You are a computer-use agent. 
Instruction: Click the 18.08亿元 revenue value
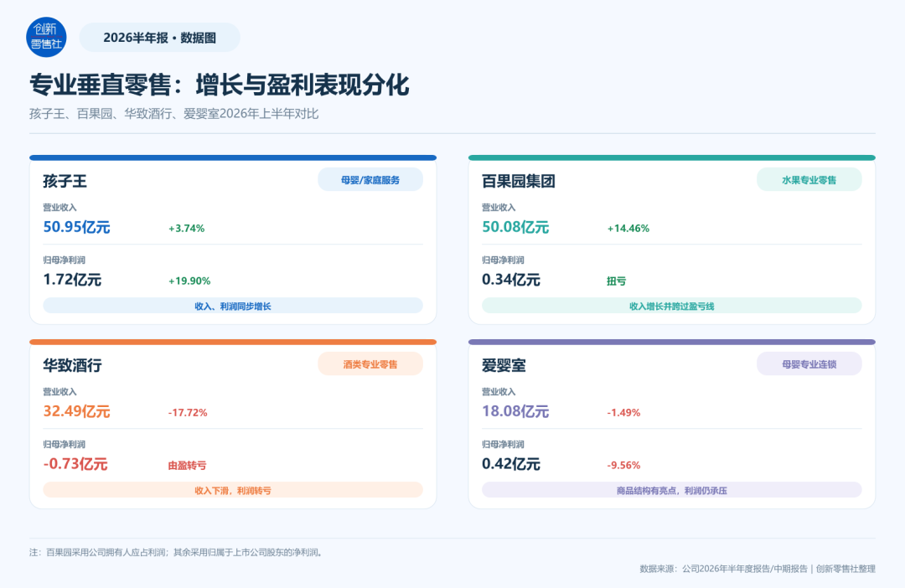515,411
